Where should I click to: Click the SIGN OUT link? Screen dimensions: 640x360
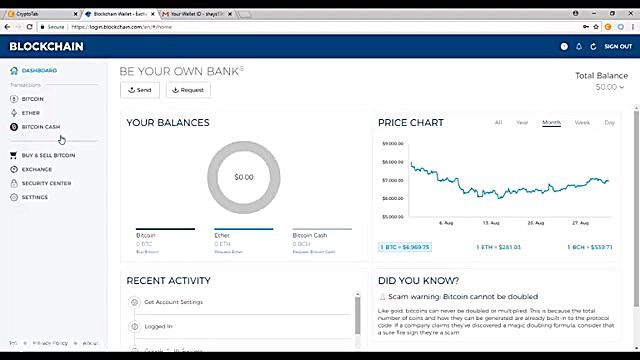click(618, 47)
